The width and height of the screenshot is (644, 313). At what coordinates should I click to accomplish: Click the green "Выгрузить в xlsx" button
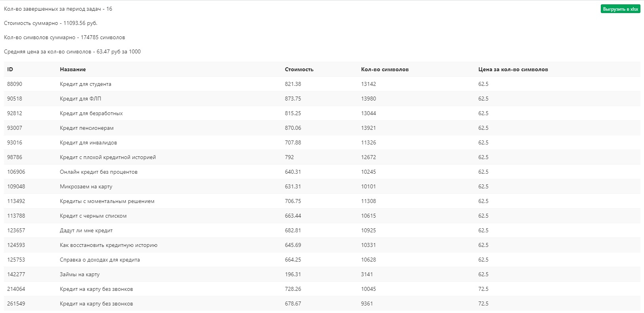point(620,9)
